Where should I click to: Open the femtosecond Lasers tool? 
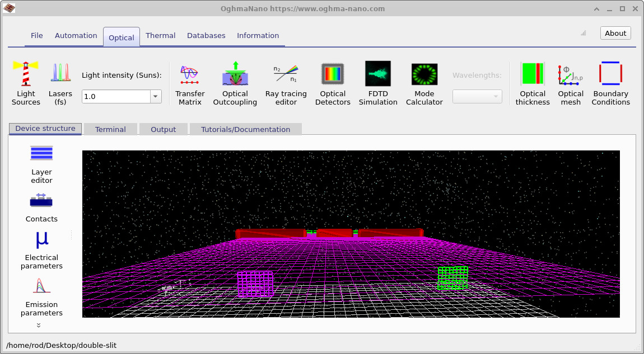pos(60,81)
